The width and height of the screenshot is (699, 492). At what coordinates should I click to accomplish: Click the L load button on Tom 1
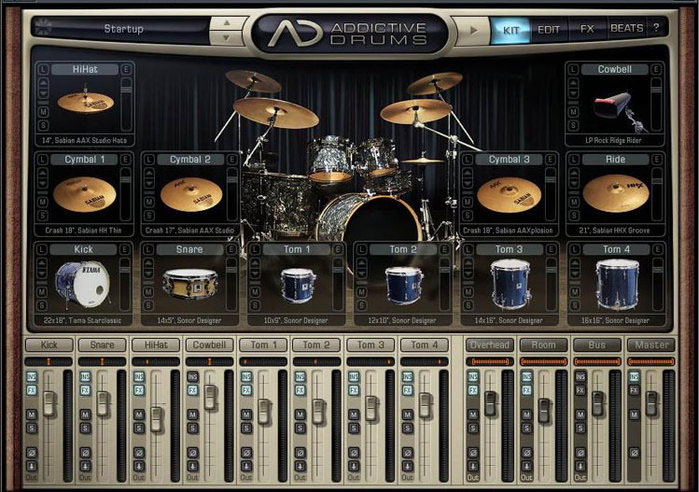pyautogui.click(x=255, y=250)
